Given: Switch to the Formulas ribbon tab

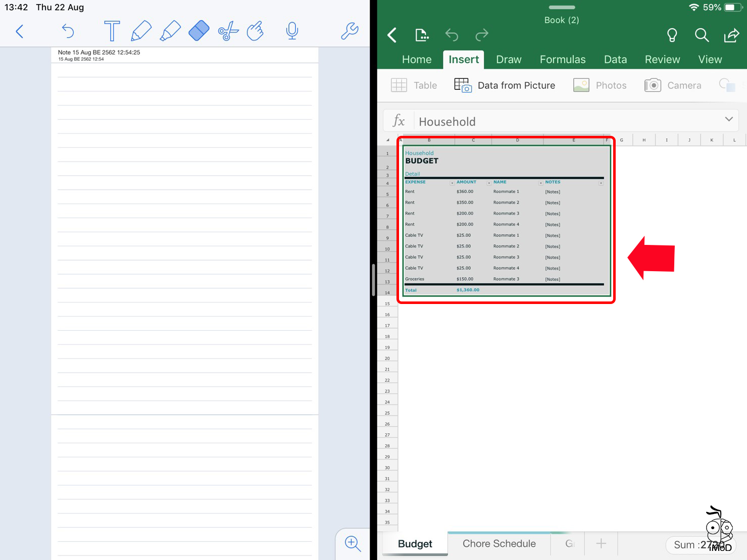Looking at the screenshot, I should [x=562, y=59].
